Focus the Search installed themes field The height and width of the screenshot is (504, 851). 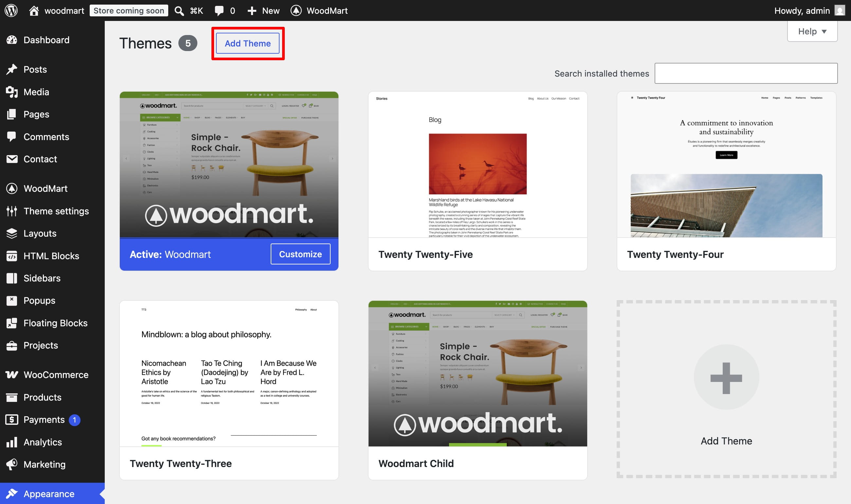point(746,73)
